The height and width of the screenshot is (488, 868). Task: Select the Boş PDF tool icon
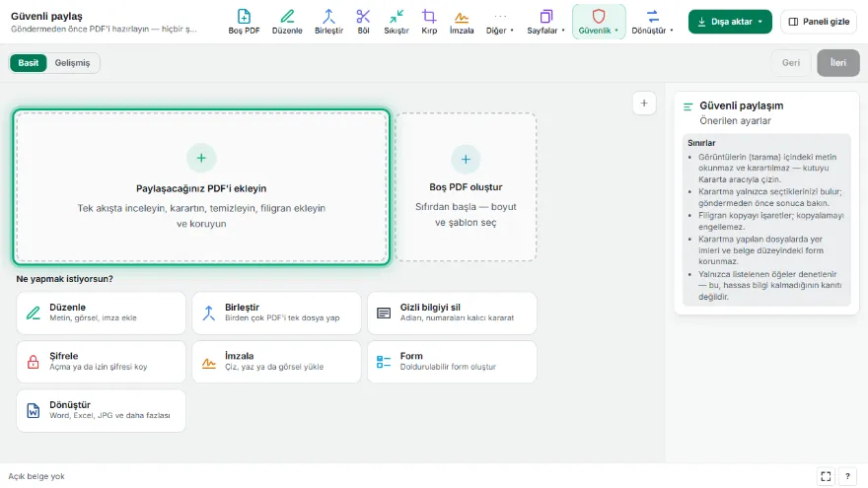point(244,22)
